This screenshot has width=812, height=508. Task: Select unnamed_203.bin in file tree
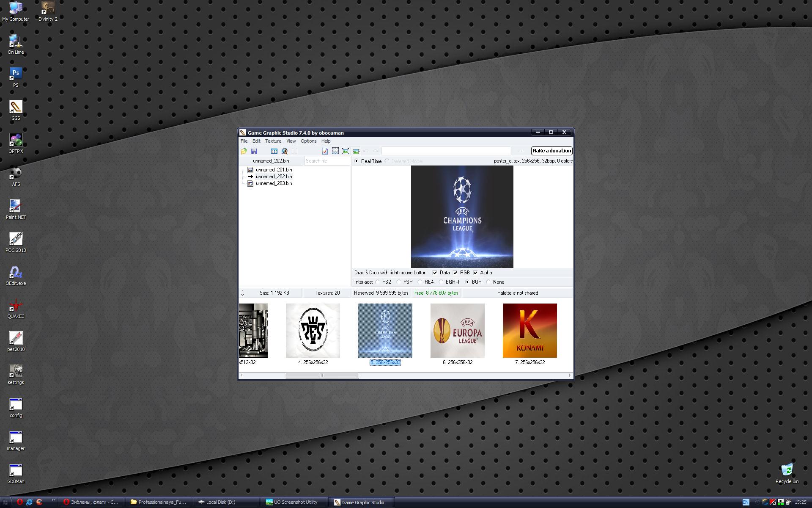point(274,184)
